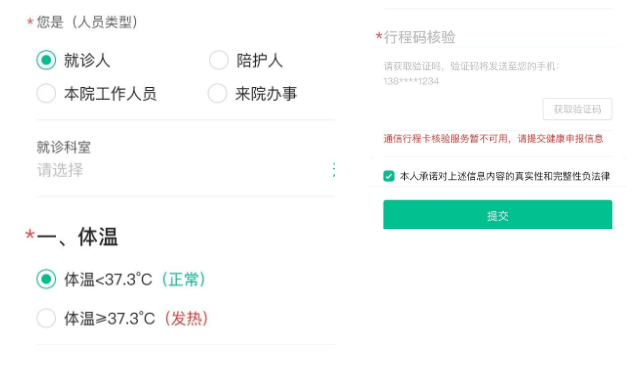This screenshot has width=644, height=365.
Task: Click the (正常) green label text
Action: point(184,280)
